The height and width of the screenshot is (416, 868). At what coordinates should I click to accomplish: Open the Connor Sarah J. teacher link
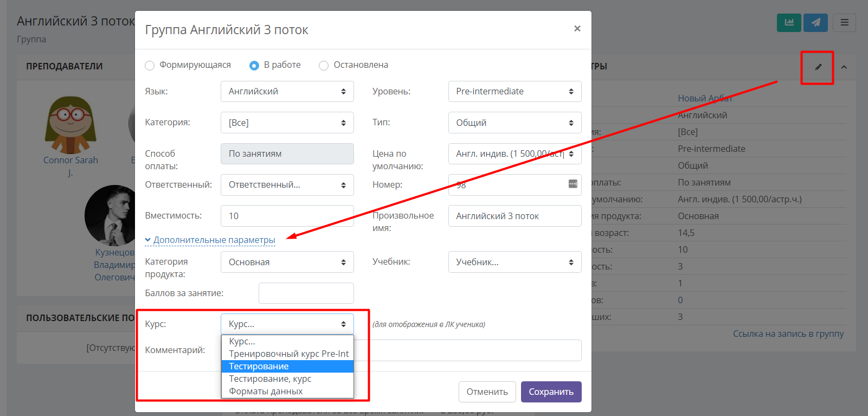(70, 167)
